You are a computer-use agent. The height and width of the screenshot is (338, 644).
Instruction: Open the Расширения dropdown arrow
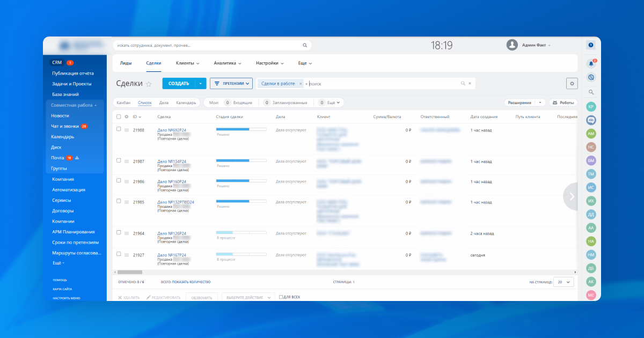tap(540, 102)
